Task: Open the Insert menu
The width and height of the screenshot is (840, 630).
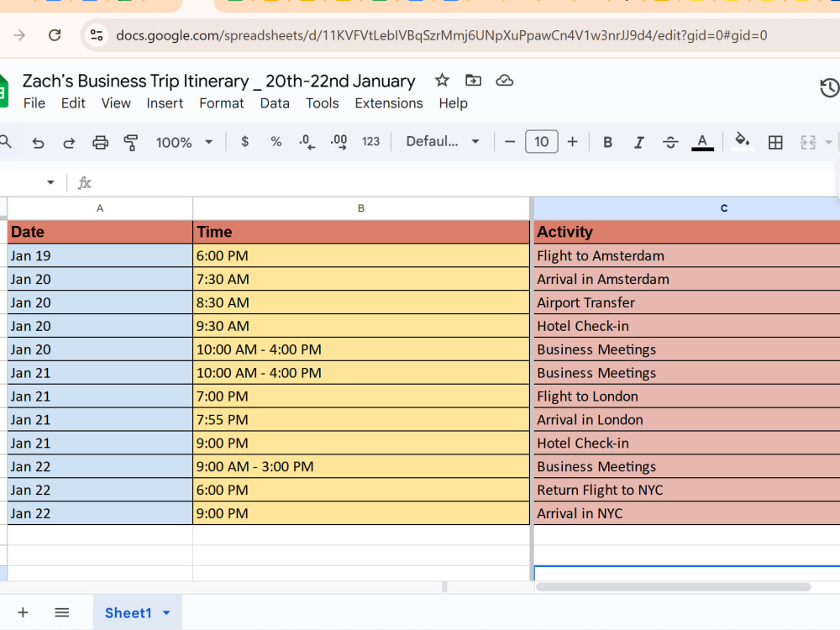Action: (x=165, y=103)
